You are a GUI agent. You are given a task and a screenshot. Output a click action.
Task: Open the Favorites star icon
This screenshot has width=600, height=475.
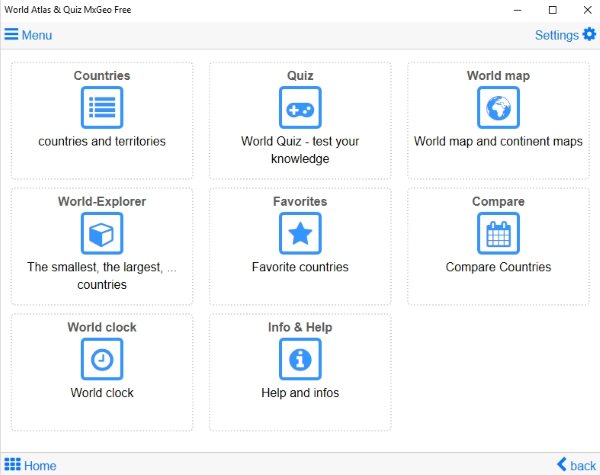pyautogui.click(x=300, y=233)
